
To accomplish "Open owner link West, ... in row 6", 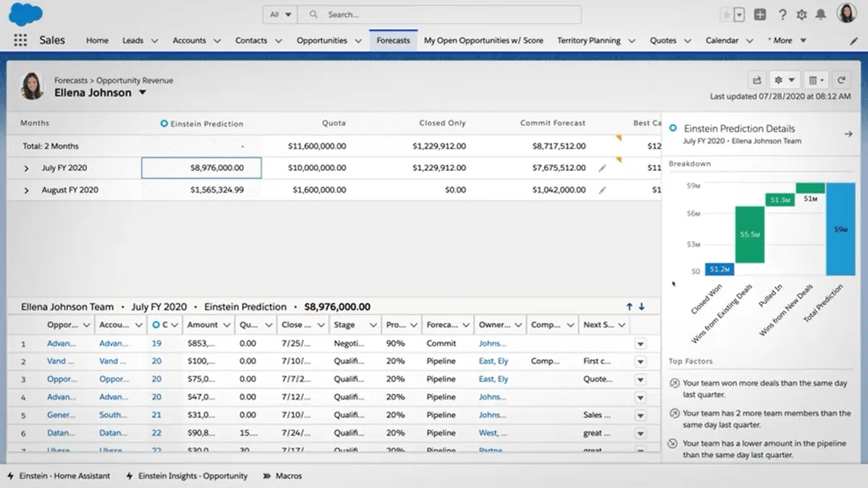I will pos(493,433).
